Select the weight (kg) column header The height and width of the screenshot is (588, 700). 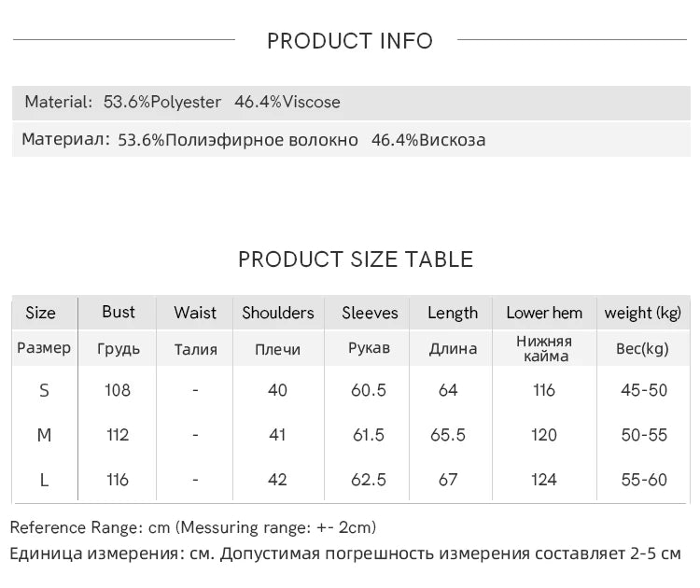pyautogui.click(x=643, y=313)
